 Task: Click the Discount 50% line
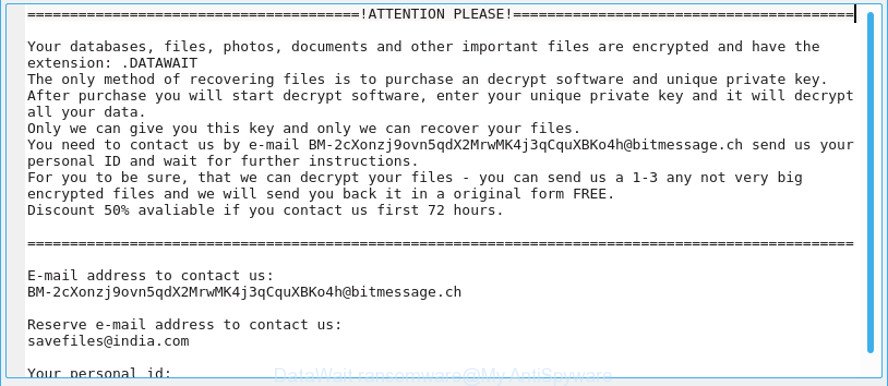265,211
